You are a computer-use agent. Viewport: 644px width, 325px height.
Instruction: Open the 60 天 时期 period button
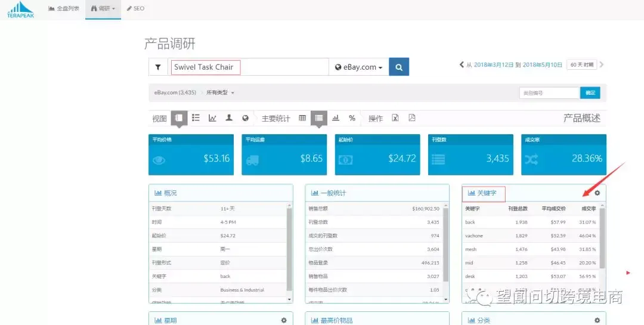[x=581, y=64]
